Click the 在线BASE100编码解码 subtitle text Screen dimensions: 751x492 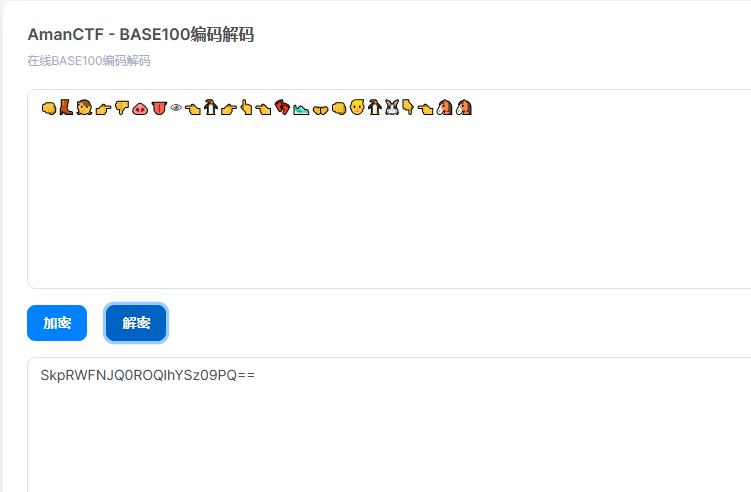point(89,61)
